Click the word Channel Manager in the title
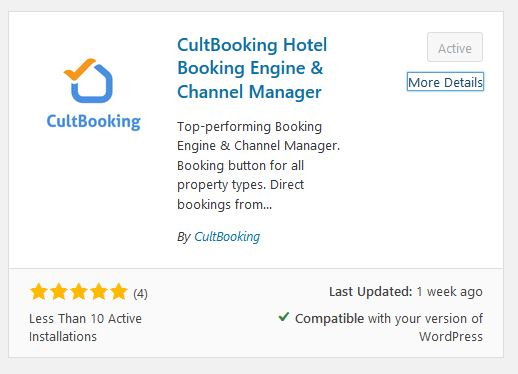This screenshot has width=518, height=374. 249,92
